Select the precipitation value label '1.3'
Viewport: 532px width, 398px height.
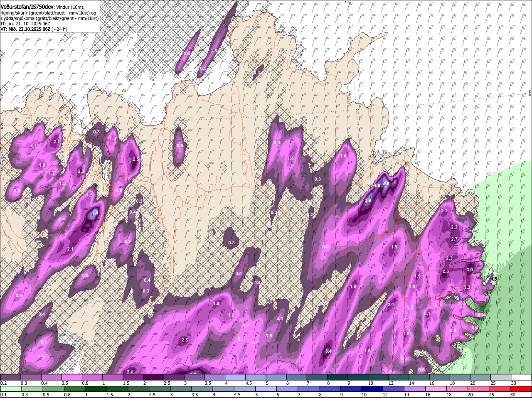coord(112,138)
